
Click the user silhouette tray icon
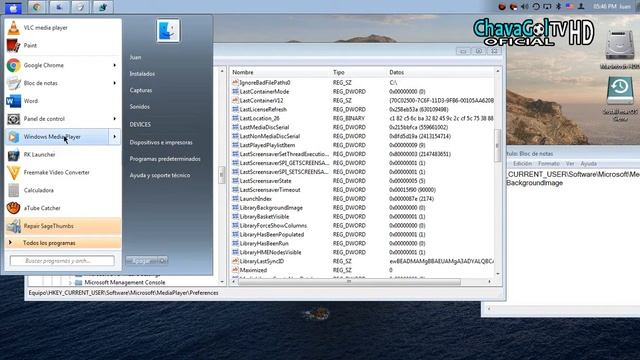click(x=581, y=7)
